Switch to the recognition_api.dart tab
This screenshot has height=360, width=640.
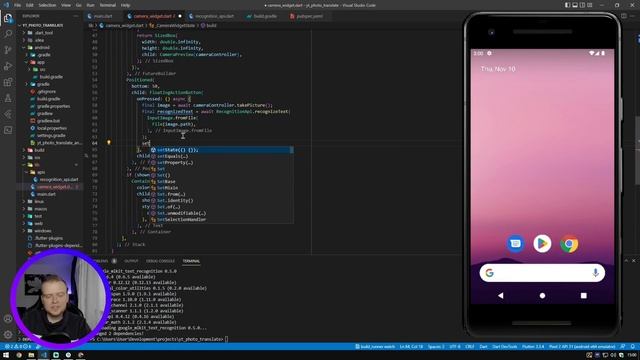coord(214,16)
